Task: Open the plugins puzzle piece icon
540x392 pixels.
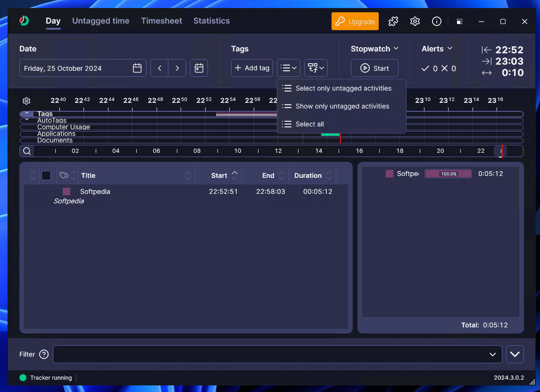Action: point(393,21)
